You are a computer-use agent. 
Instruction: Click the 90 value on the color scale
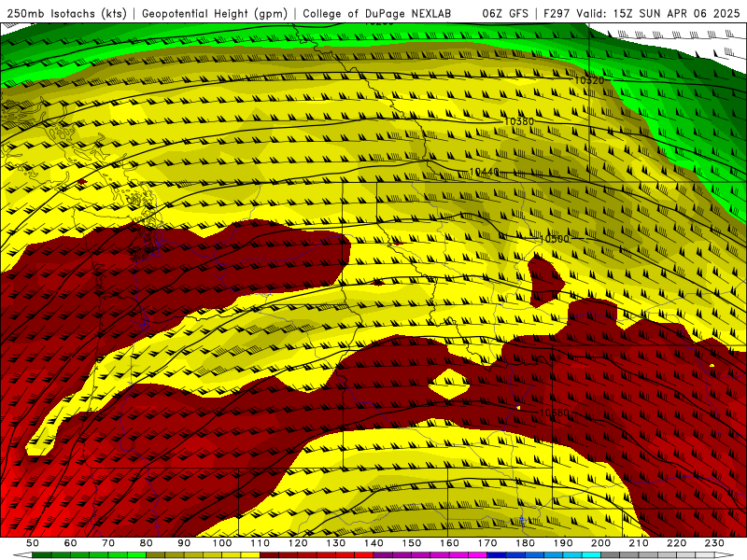pos(184,543)
